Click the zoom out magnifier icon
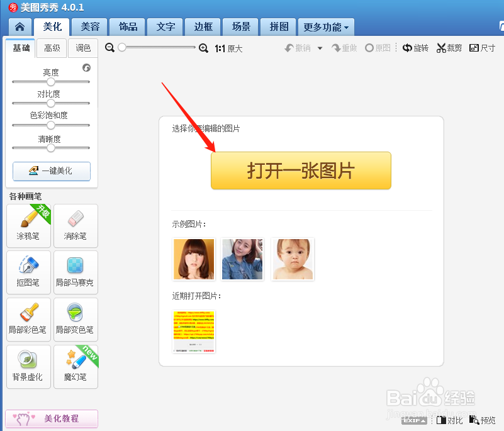The width and height of the screenshot is (504, 431). [x=109, y=48]
